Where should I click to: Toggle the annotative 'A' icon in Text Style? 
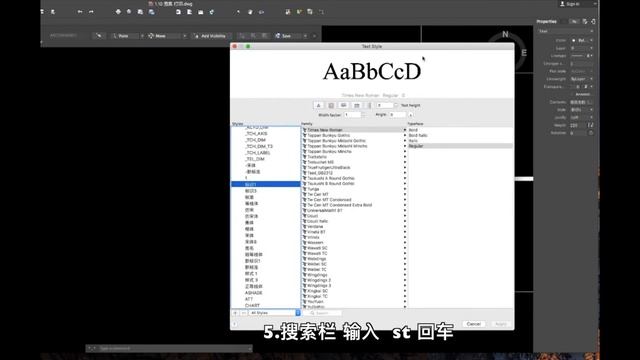pyautogui.click(x=319, y=105)
